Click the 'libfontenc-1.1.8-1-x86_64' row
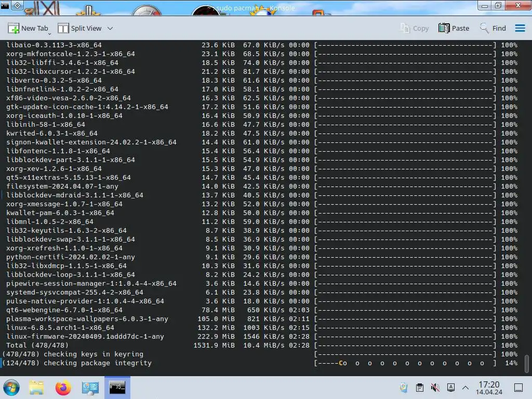 click(x=58, y=151)
